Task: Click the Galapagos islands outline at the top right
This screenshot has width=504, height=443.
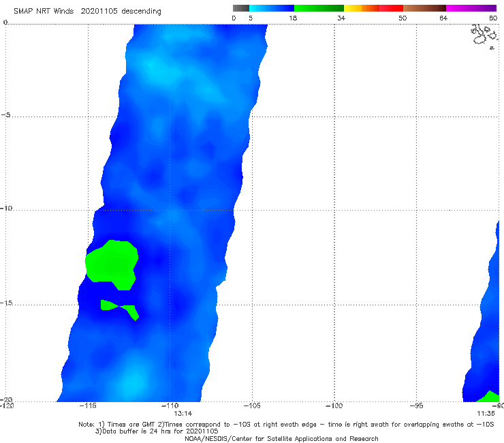Action: [x=484, y=35]
